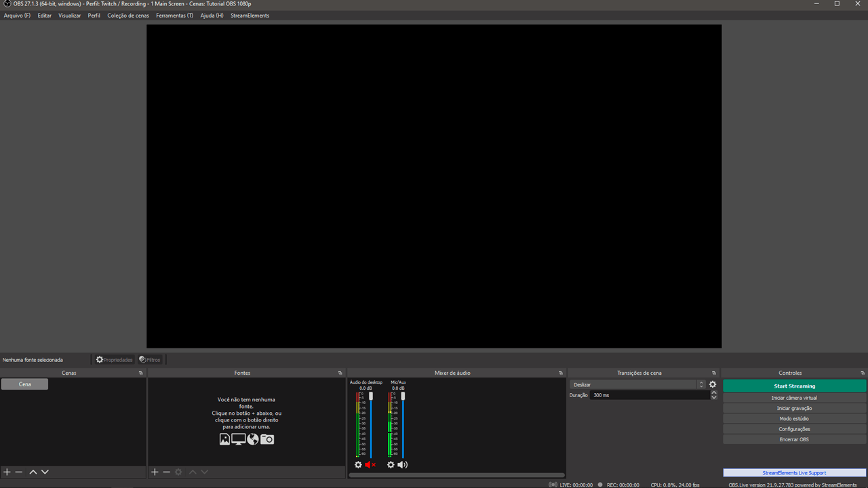Open settings gear for Áudio do desktop
This screenshot has height=488, width=868.
click(358, 465)
